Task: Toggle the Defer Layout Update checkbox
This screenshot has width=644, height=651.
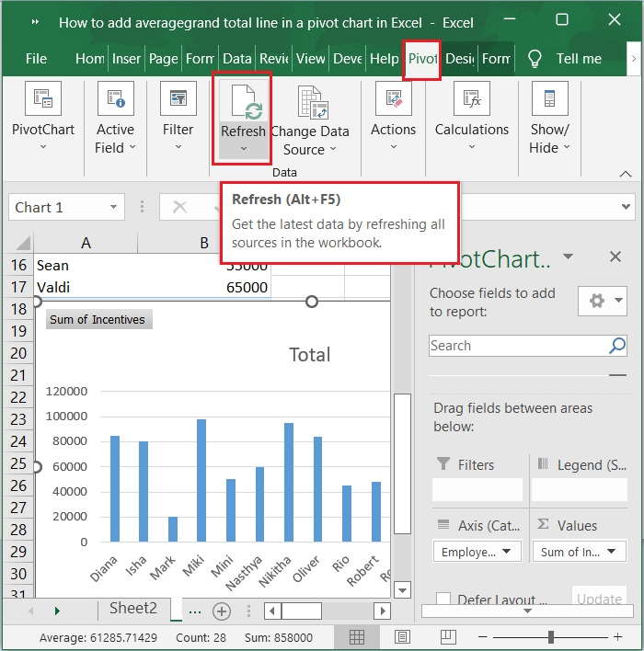Action: point(443,600)
